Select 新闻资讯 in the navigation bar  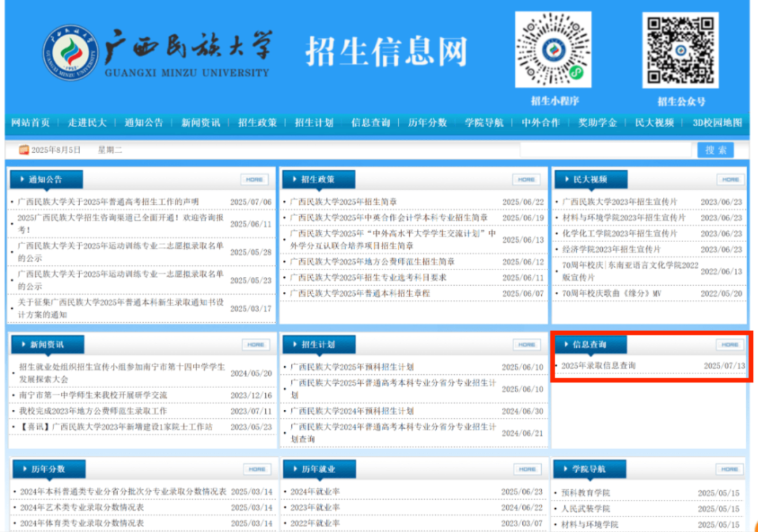click(x=201, y=123)
